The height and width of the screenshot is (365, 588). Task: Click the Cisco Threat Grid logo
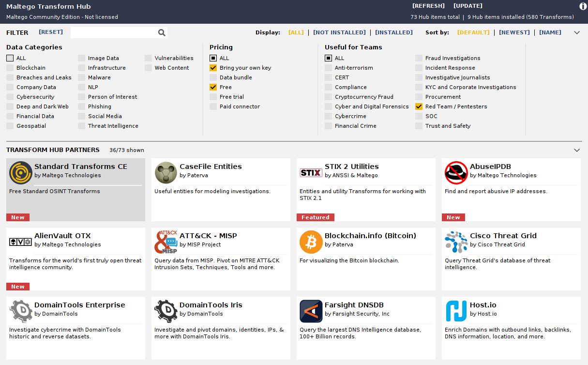click(456, 242)
